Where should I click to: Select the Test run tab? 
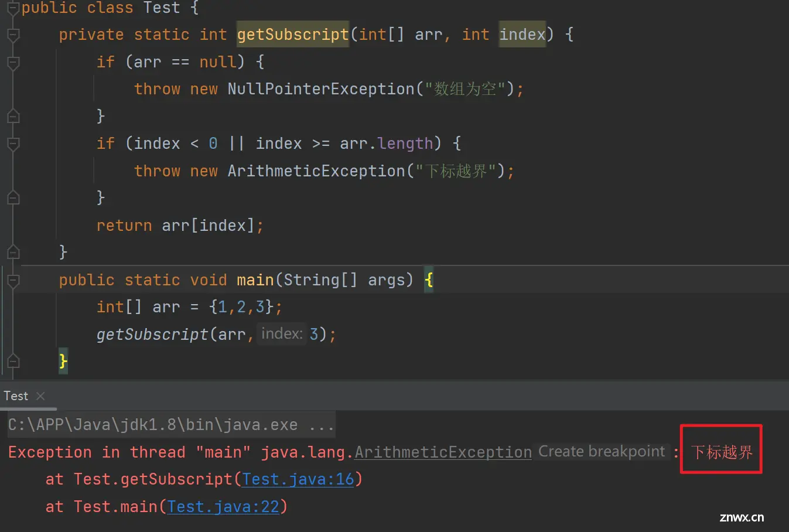pos(16,396)
